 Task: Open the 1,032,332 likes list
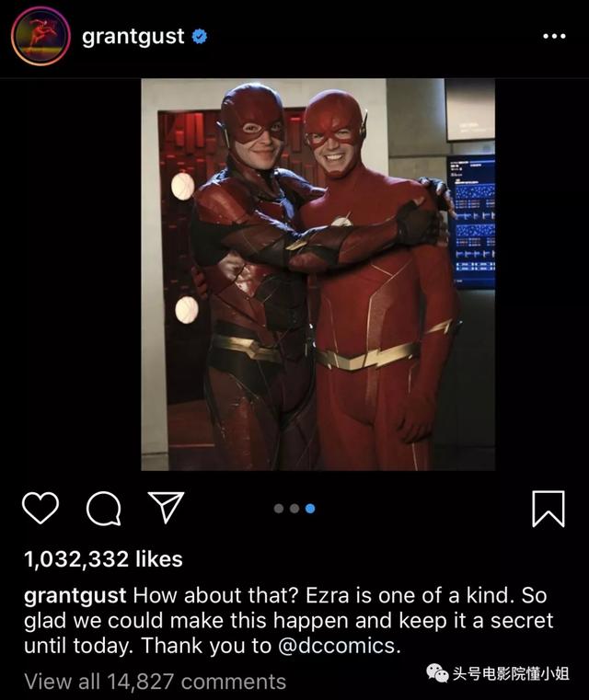(103, 559)
